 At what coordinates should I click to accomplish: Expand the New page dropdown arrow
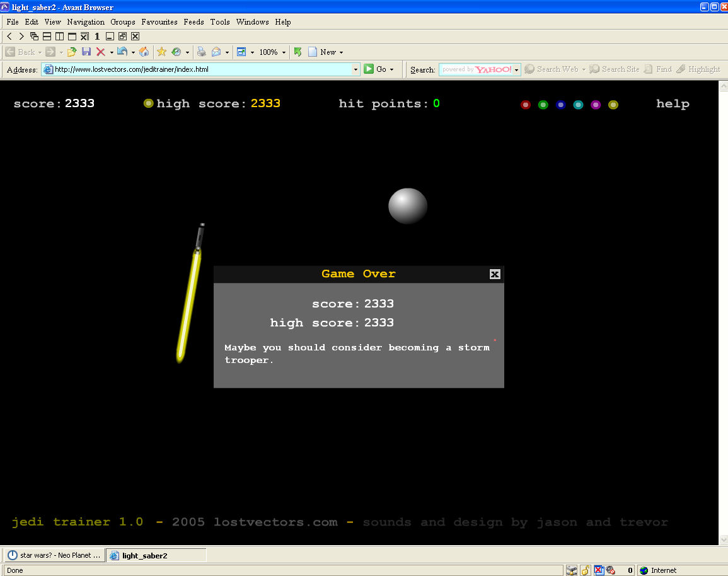(341, 52)
